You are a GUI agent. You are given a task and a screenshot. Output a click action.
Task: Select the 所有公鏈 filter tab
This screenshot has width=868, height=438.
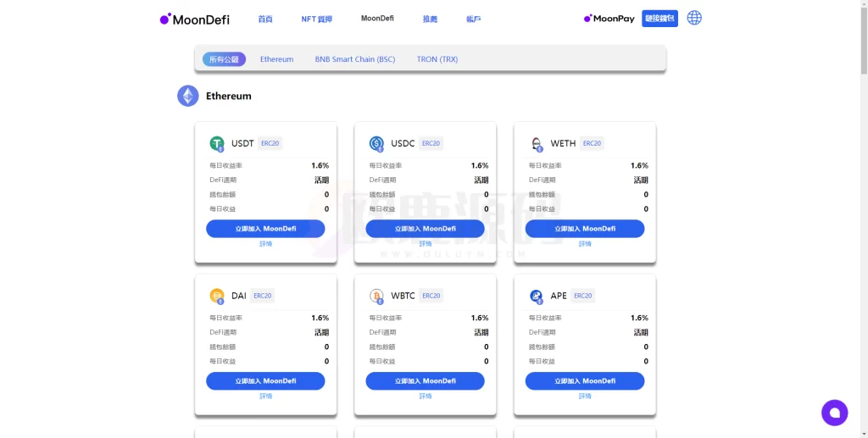pos(224,59)
